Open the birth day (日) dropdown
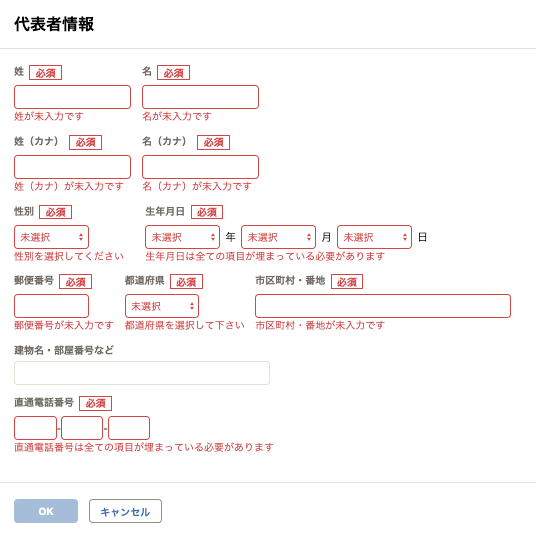536x537 pixels. pos(374,237)
